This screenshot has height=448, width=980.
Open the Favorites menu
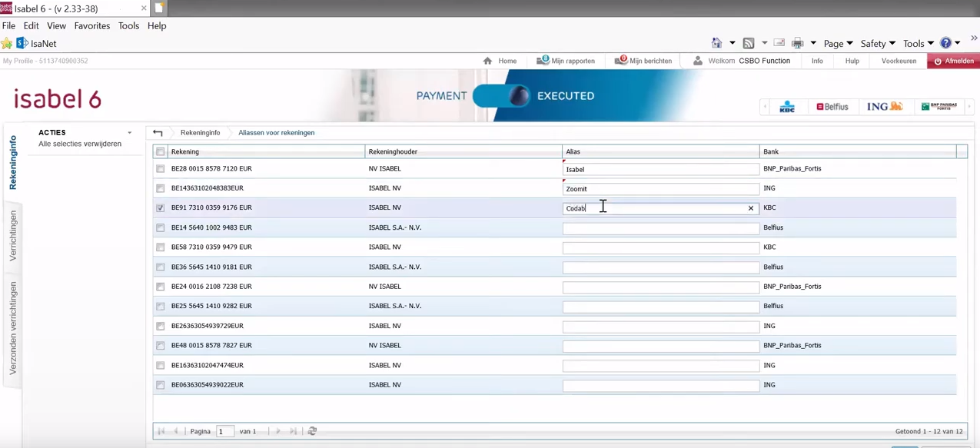[91, 25]
